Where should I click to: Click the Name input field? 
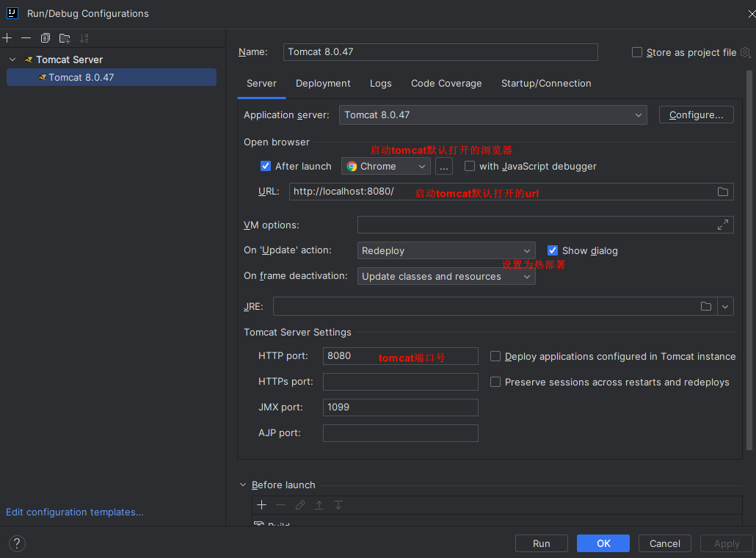point(440,52)
